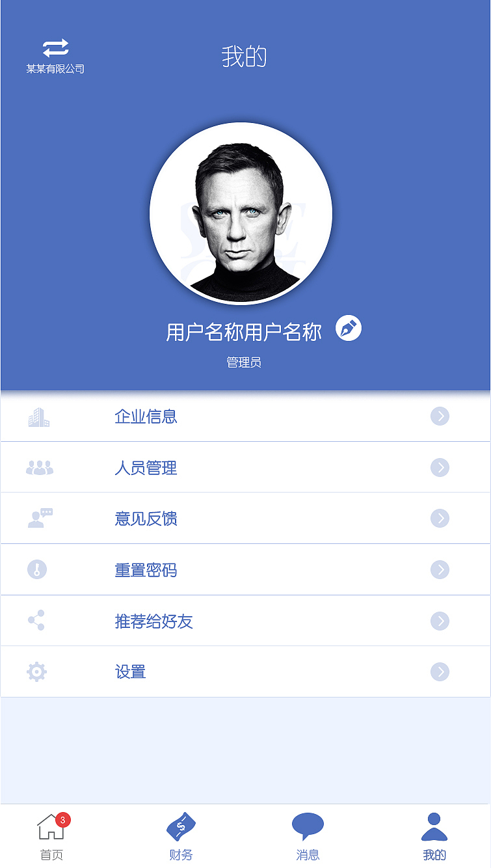Tap the dollar bill 财务 icon

pyautogui.click(x=183, y=826)
